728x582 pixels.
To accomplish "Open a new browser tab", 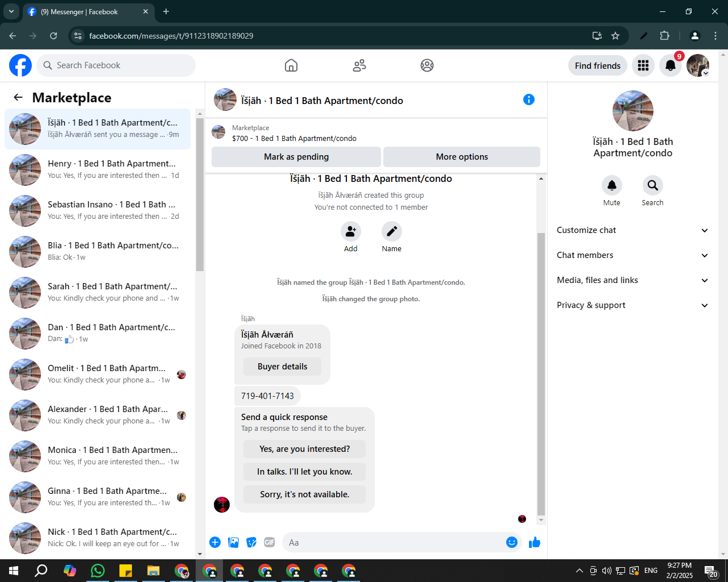I will coord(166,11).
